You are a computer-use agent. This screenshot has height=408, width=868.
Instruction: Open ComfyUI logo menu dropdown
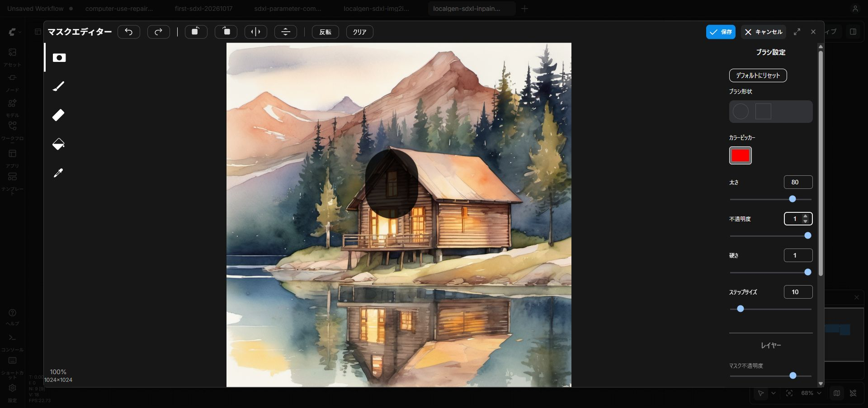point(15,32)
